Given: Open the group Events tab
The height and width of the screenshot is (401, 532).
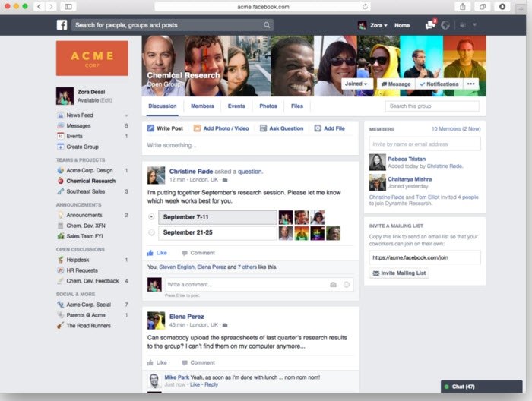Looking at the screenshot, I should pos(236,106).
